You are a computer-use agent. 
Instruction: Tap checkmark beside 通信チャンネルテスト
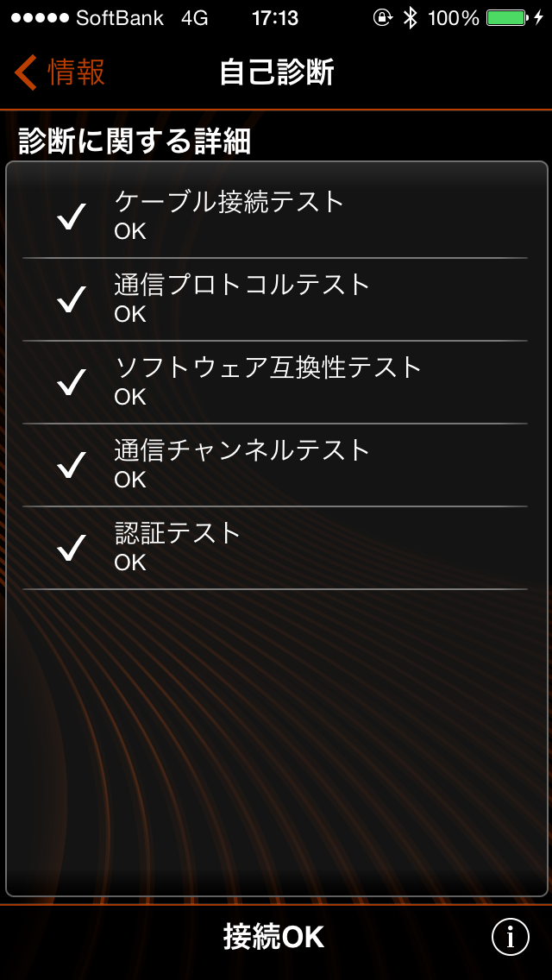point(72,465)
